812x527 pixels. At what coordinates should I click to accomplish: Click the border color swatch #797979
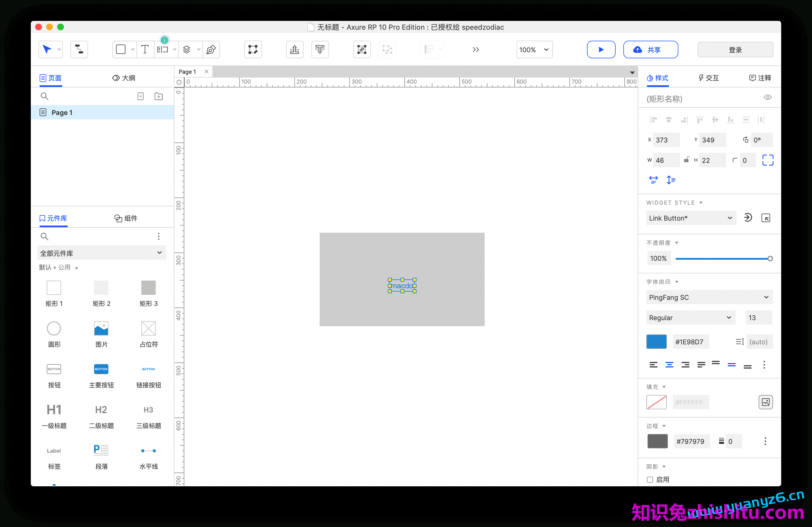click(x=657, y=441)
